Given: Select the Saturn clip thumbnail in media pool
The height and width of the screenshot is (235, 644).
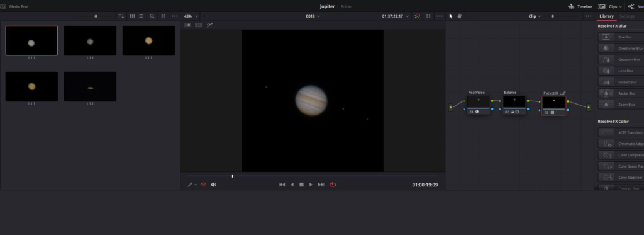Looking at the screenshot, I should (x=90, y=86).
